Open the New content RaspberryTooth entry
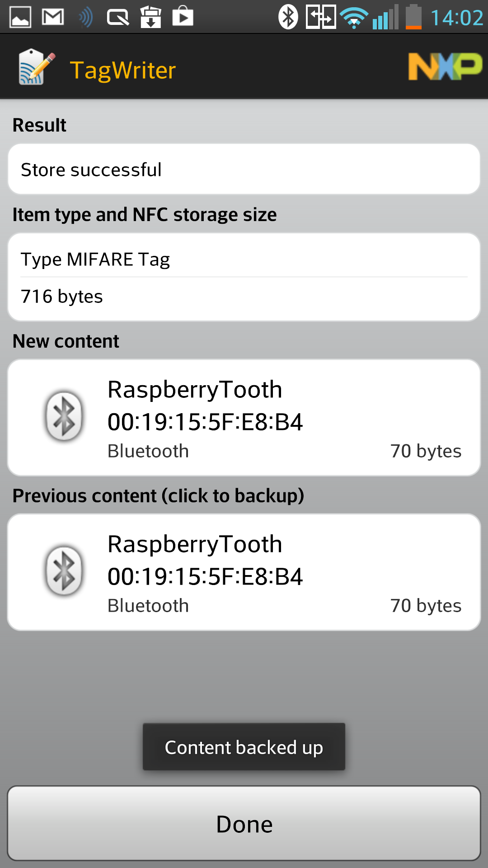488x868 pixels. pyautogui.click(x=244, y=418)
